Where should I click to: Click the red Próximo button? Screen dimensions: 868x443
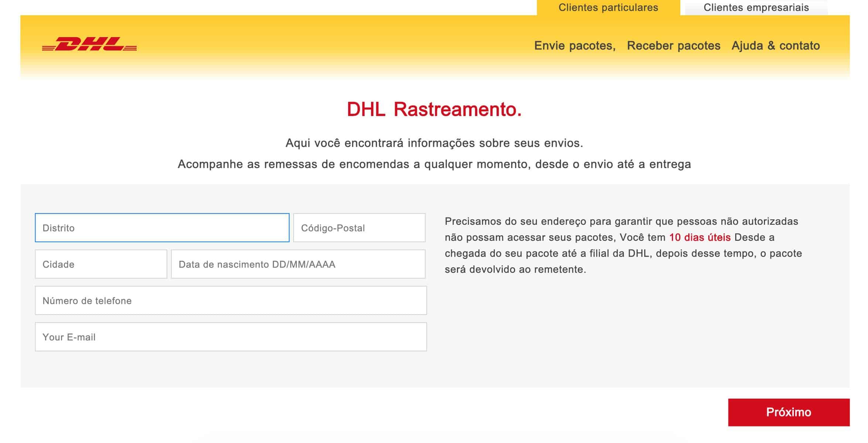(789, 412)
